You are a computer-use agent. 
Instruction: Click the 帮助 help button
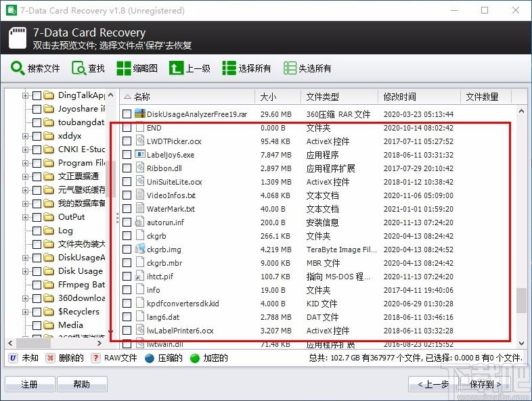pos(82,384)
